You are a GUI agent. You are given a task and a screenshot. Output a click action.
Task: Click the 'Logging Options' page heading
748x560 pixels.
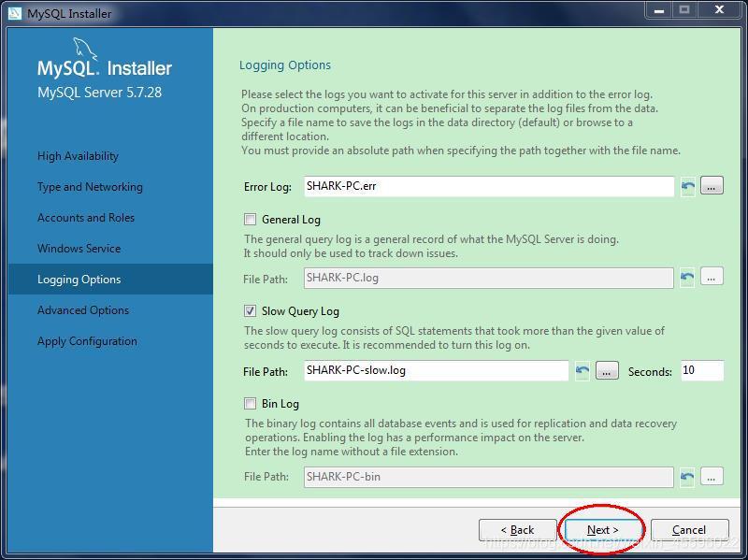tap(285, 65)
